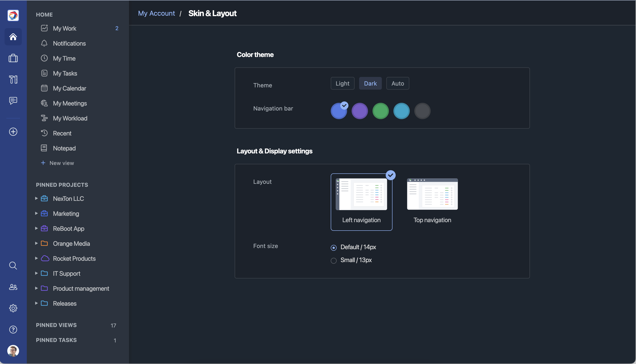Expand the Orange Media folder

36,243
